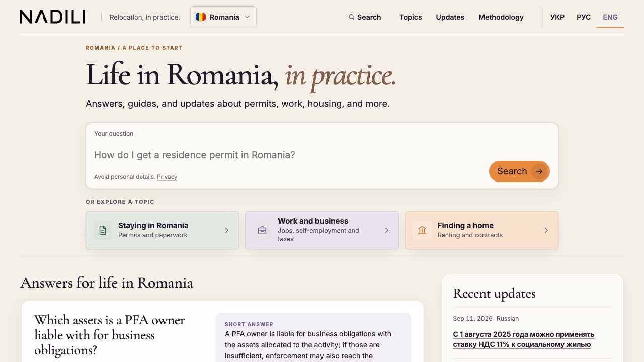Click the chevron on Work and business card
The image size is (644, 362).
coord(387,230)
